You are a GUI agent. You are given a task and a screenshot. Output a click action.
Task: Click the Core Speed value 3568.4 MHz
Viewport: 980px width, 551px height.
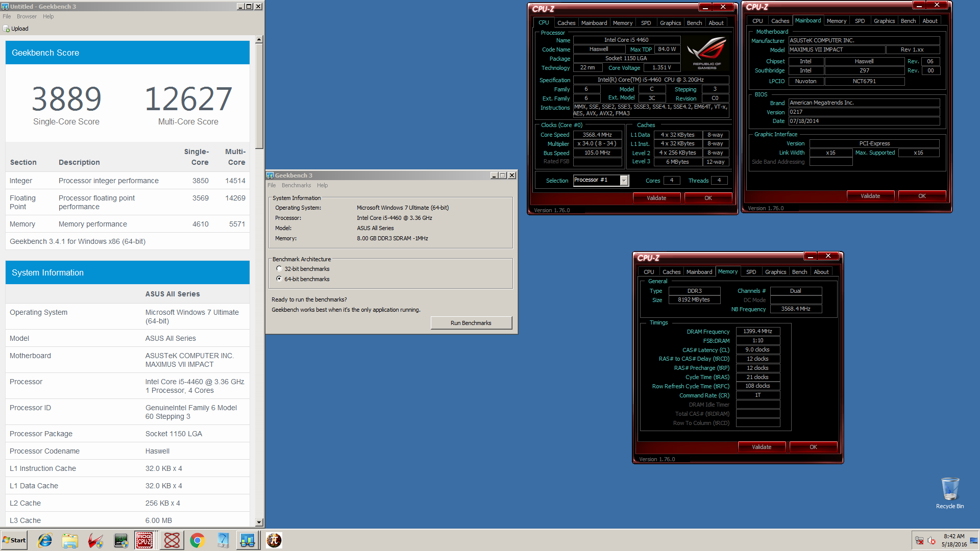pos(597,135)
